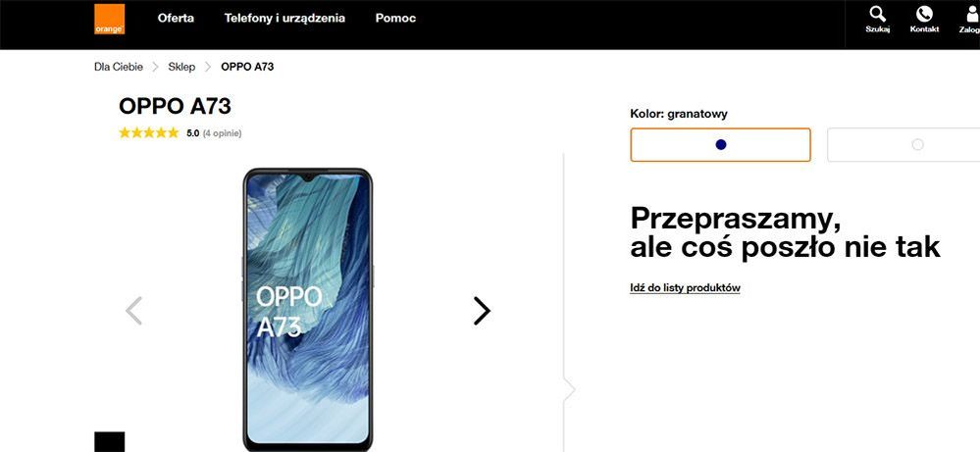Image resolution: width=980 pixels, height=452 pixels.
Task: Open the Oferta menu
Action: point(176,18)
